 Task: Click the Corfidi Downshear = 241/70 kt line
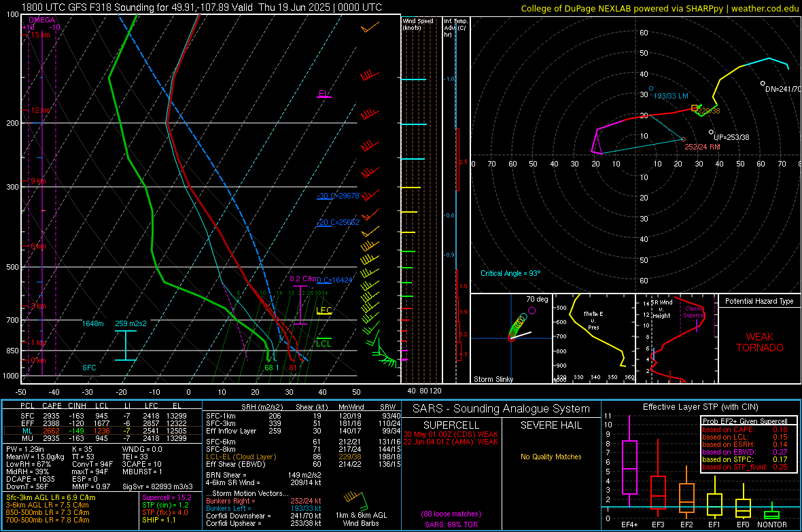[x=264, y=516]
